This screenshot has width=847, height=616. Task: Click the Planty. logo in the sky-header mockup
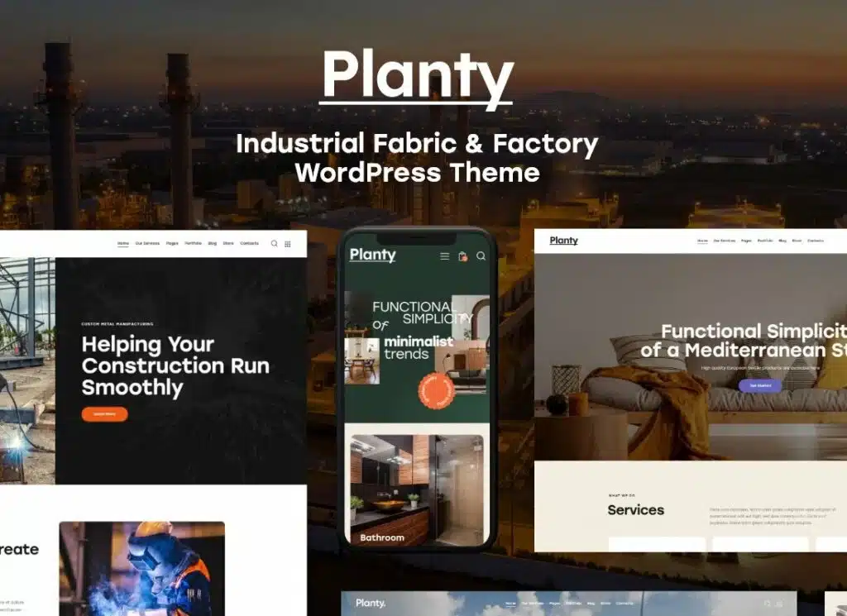click(371, 603)
